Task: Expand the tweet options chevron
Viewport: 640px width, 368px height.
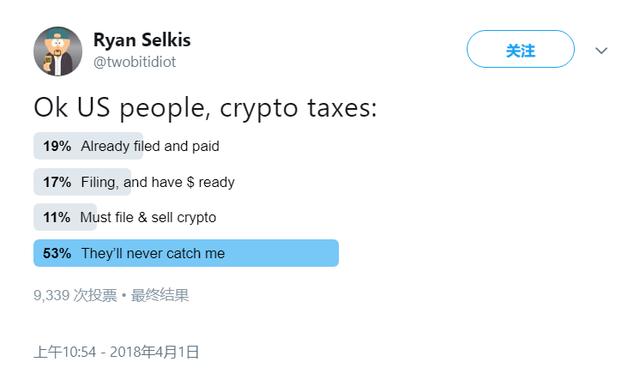Action: point(601,51)
